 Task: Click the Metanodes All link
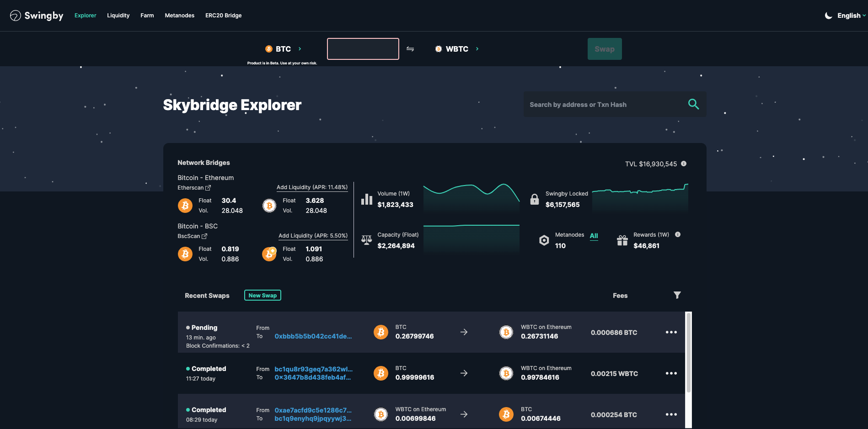coord(594,236)
